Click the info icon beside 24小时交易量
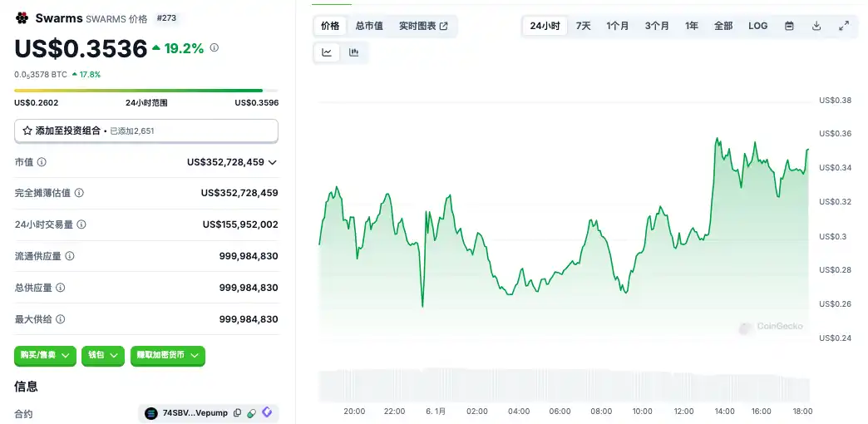Viewport: 868px width, 424px height. (81, 224)
